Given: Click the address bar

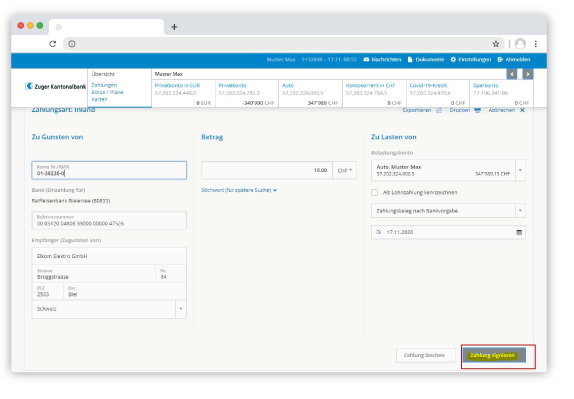Looking at the screenshot, I should (284, 44).
